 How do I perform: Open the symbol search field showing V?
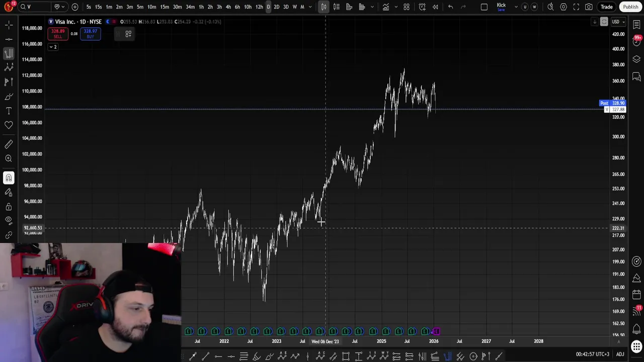click(34, 7)
